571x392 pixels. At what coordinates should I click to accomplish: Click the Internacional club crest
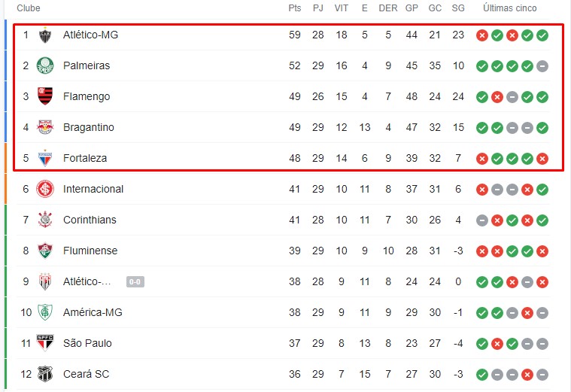point(45,189)
